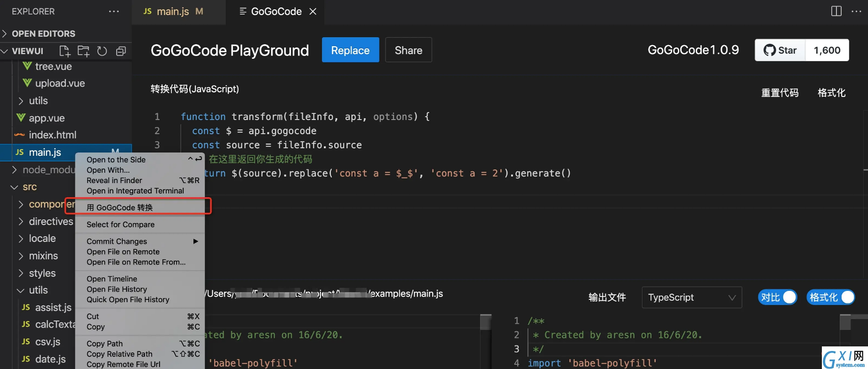Choose Select for Compare
This screenshot has height=369, width=868.
(x=140, y=225)
